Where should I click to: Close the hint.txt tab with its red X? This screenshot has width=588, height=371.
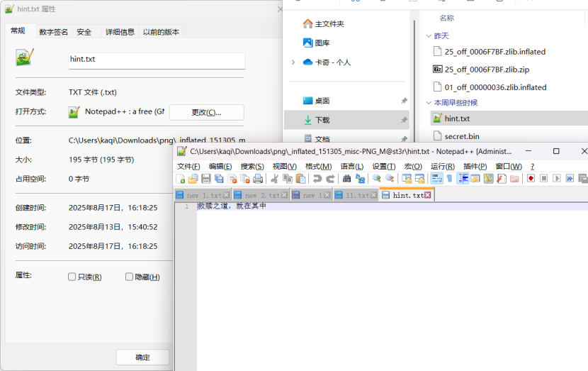click(x=428, y=195)
